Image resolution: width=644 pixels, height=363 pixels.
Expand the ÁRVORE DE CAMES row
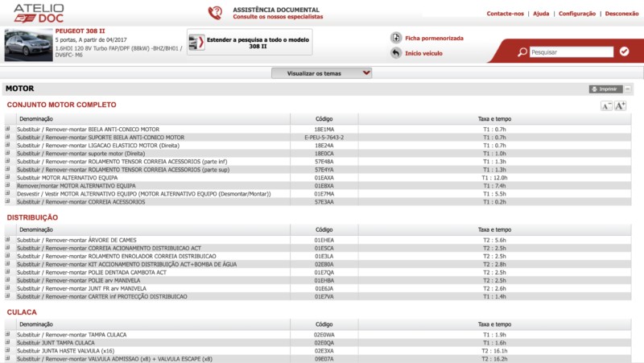point(7,239)
